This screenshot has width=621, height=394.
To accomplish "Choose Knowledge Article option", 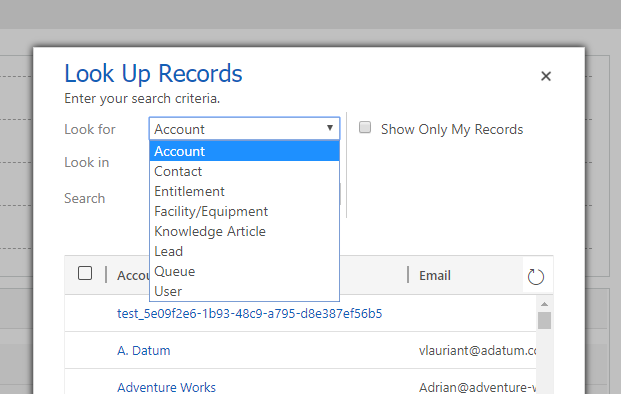I will coord(244,232).
